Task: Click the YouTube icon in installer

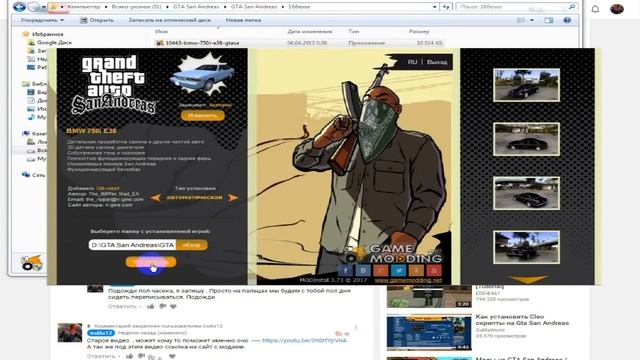Action: point(434,270)
